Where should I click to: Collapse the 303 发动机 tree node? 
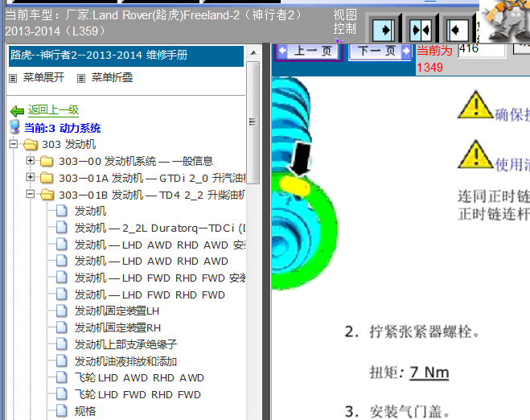14,144
